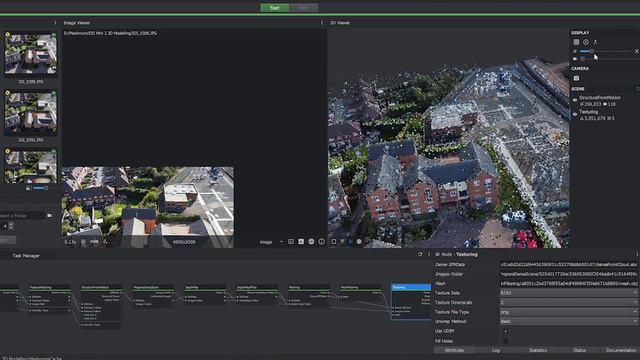Select the Texturing entry in Scene list
The width and height of the screenshot is (640, 360).
(x=589, y=112)
